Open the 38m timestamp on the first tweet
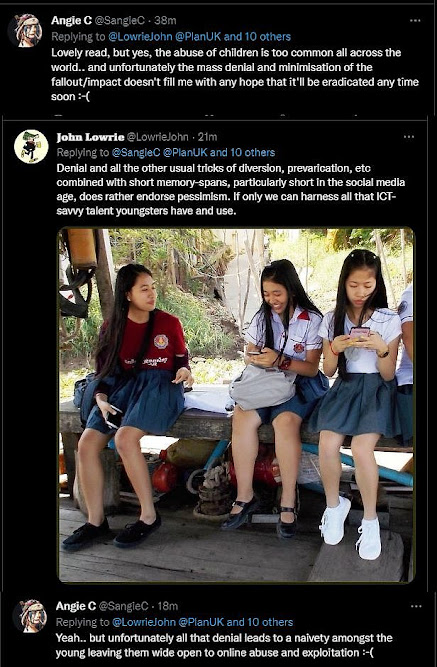This screenshot has width=437, height=667. [165, 20]
